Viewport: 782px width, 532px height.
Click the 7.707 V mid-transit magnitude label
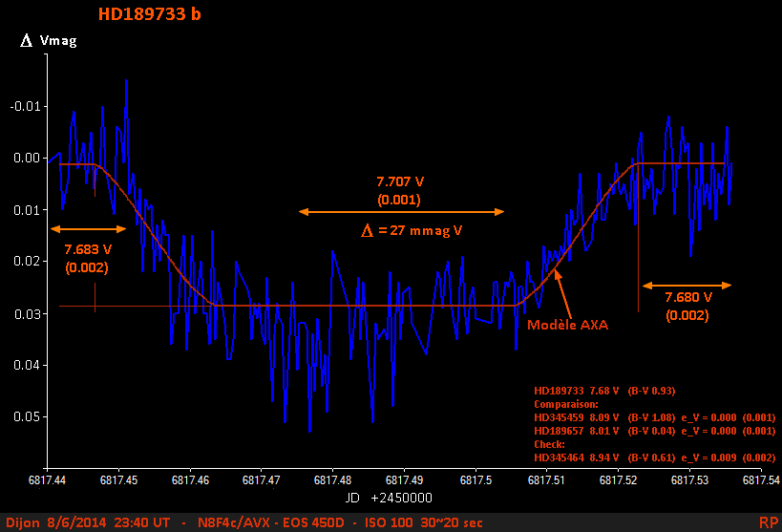pos(400,181)
